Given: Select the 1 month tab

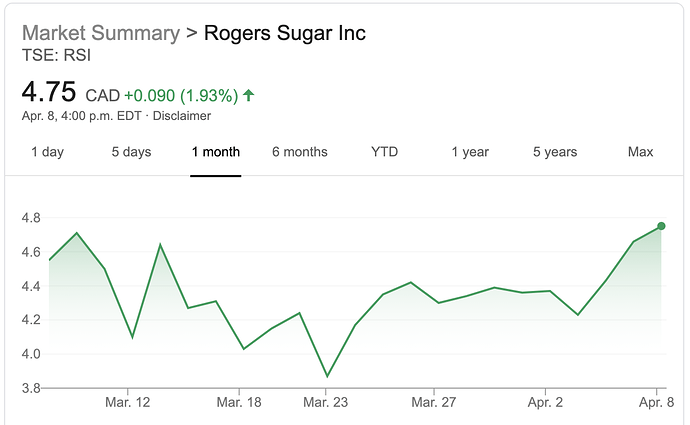Looking at the screenshot, I should [x=216, y=152].
